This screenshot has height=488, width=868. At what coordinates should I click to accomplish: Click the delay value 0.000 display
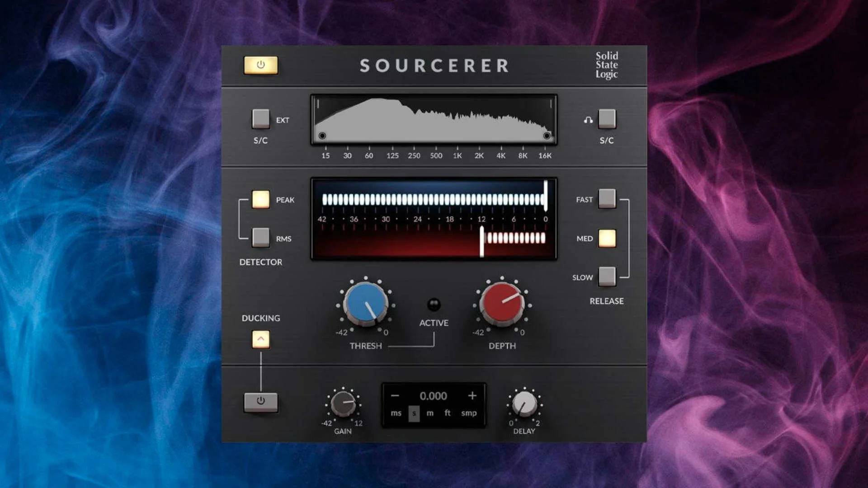pyautogui.click(x=433, y=396)
